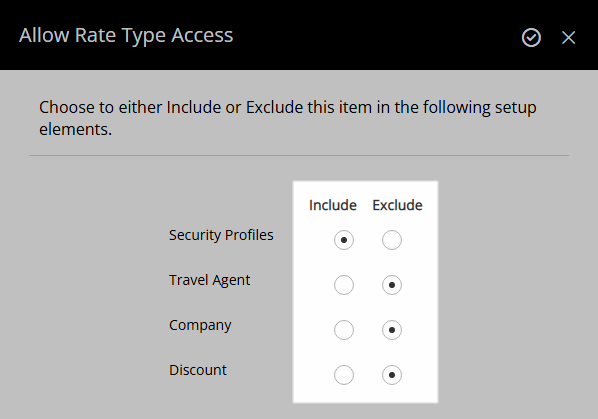This screenshot has height=419, width=598.
Task: Pick Exclude radio for Company
Action: (392, 330)
